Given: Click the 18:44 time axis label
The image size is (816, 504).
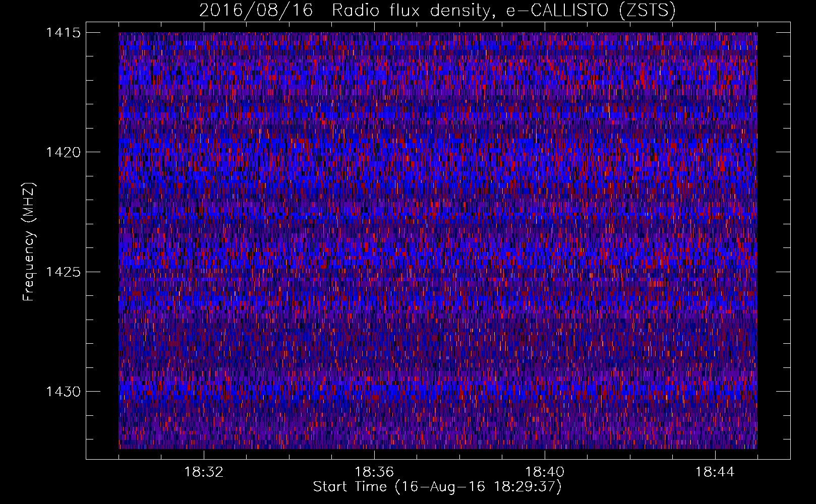Looking at the screenshot, I should click(715, 472).
